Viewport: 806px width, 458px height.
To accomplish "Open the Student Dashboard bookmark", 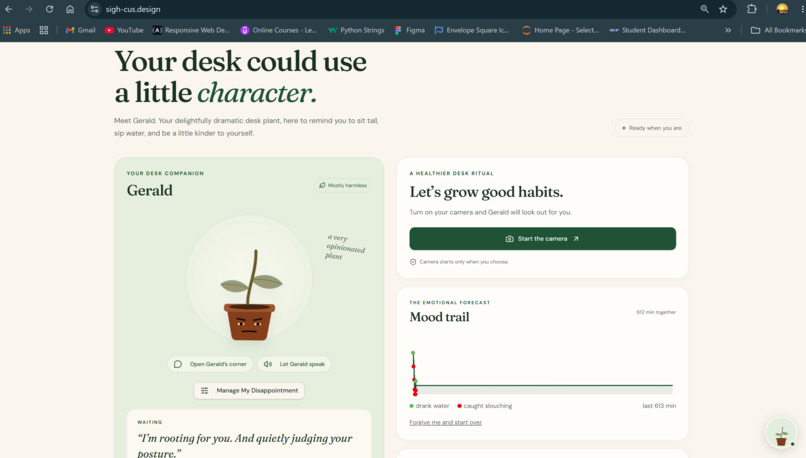I will click(647, 30).
